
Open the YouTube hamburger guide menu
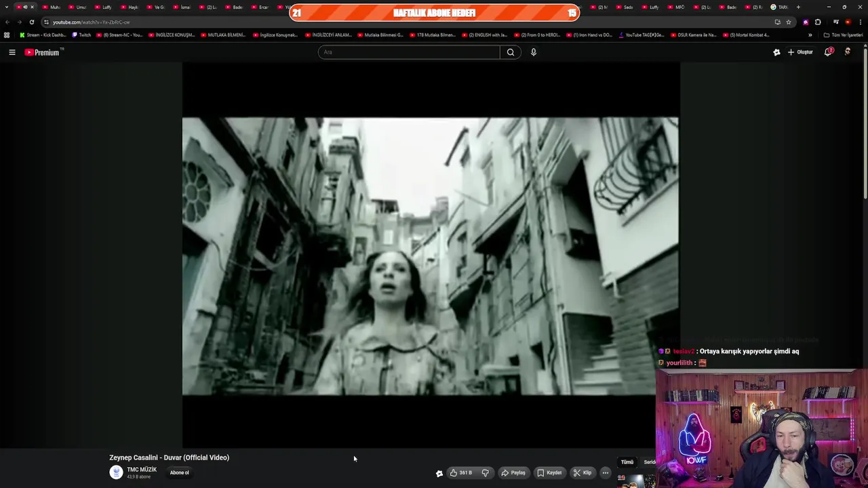[12, 52]
